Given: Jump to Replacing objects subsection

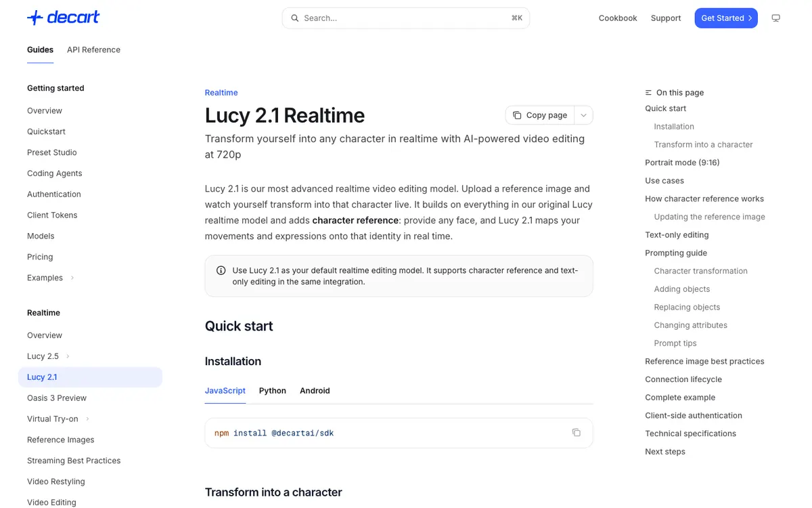Looking at the screenshot, I should pyautogui.click(x=687, y=308).
